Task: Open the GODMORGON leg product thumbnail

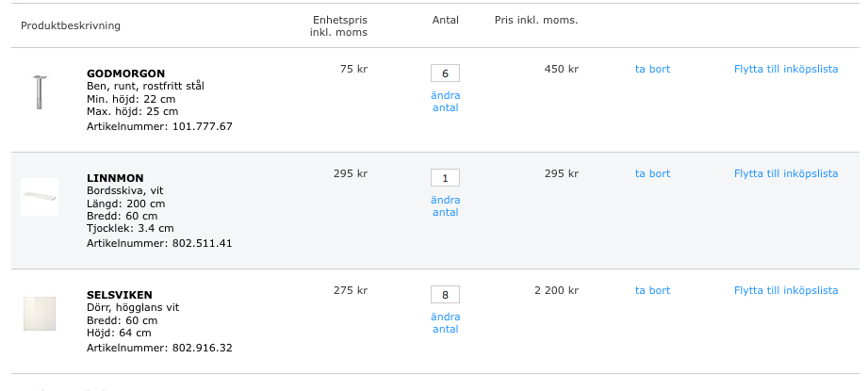Action: pyautogui.click(x=40, y=91)
